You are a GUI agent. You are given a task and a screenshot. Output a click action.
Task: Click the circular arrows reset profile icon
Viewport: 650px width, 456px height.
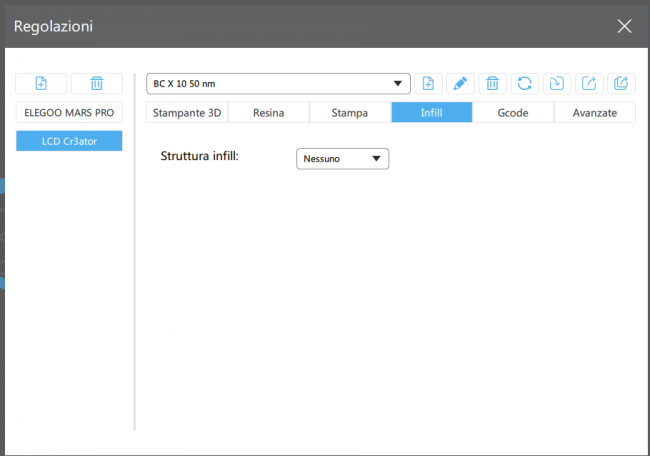click(x=524, y=84)
